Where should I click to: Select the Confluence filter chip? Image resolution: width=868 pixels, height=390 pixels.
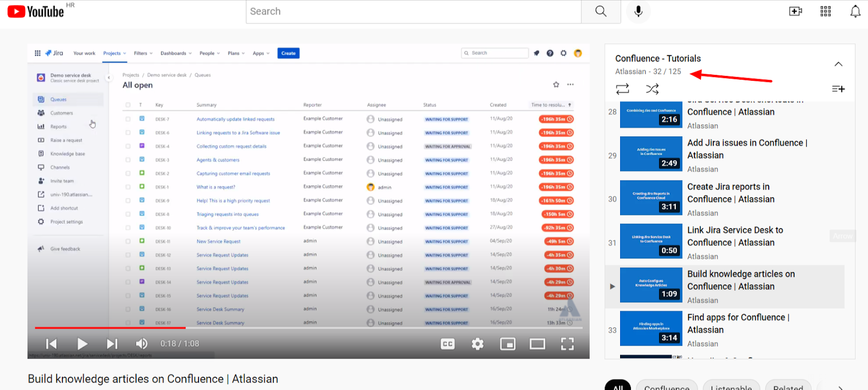pyautogui.click(x=667, y=386)
